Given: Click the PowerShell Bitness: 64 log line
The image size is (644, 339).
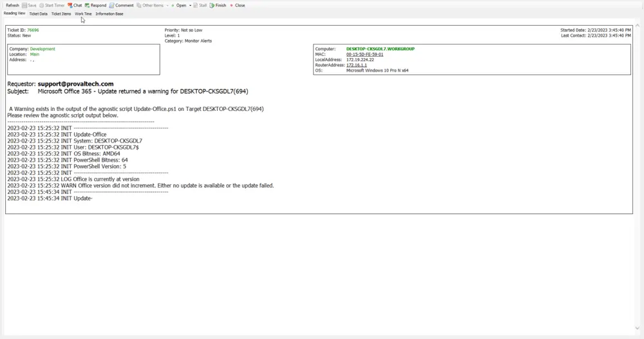Looking at the screenshot, I should click(x=68, y=160).
